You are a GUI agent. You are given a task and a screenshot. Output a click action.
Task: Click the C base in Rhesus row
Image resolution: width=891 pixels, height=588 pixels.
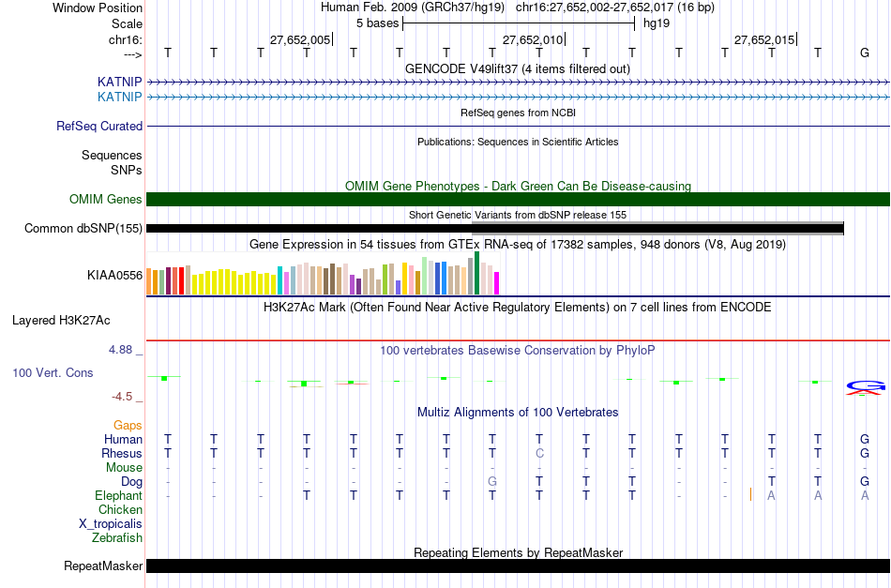coord(539,453)
